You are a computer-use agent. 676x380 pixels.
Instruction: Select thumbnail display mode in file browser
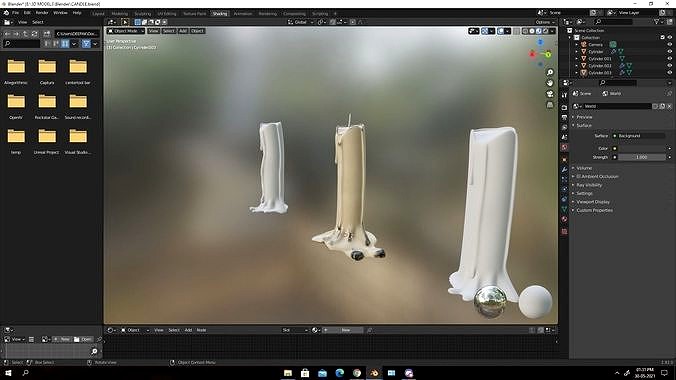pyautogui.click(x=65, y=44)
